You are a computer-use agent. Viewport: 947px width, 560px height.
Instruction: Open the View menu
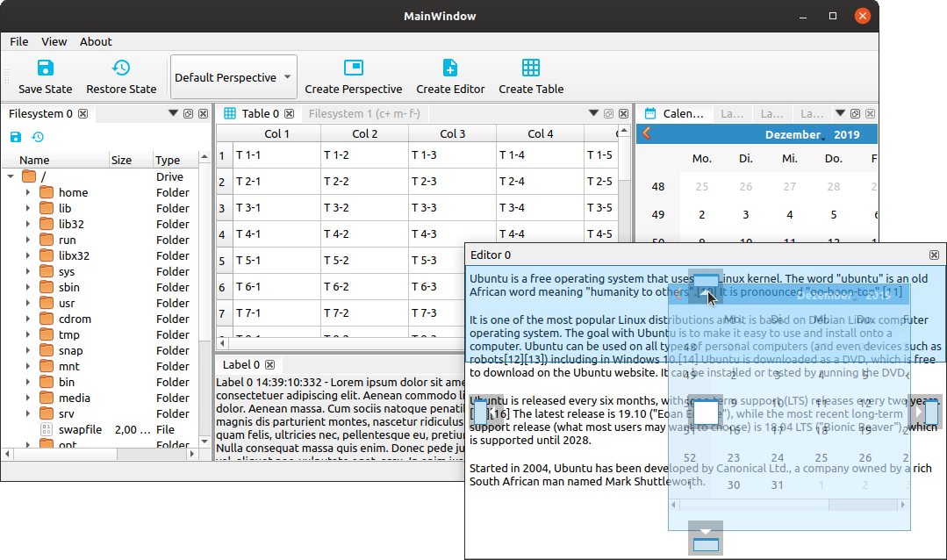[54, 41]
